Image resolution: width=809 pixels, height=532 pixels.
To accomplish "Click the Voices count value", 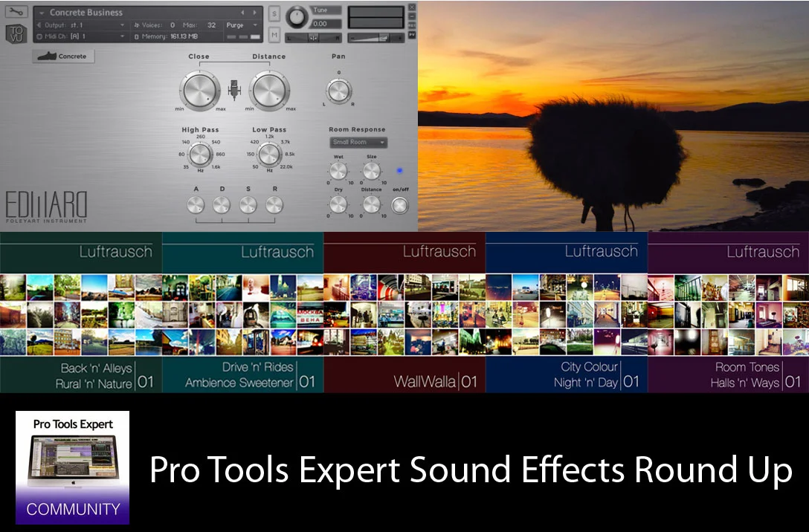I will [173, 25].
